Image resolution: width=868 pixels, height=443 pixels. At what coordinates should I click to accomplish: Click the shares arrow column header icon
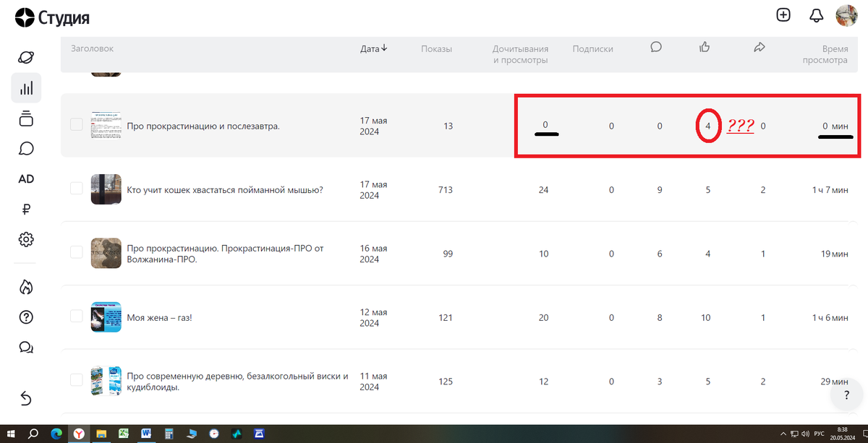[759, 48]
